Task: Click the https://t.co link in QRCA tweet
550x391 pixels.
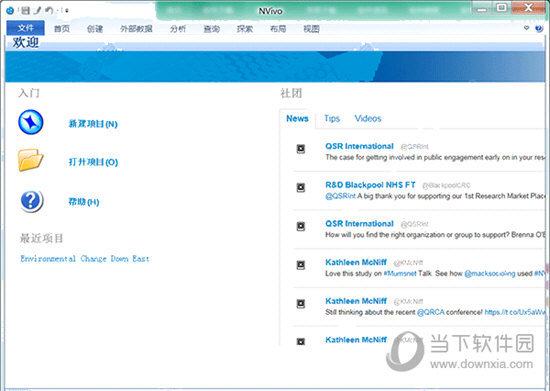Action: (515, 312)
